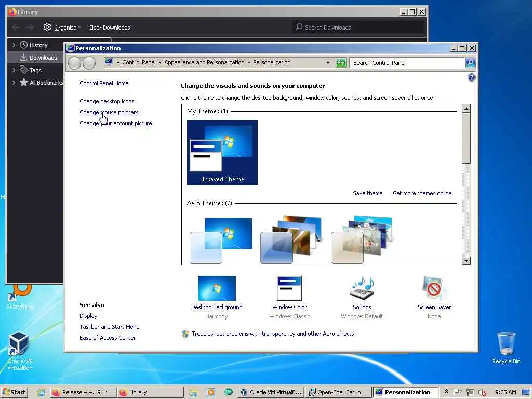Viewport: 532px width, 399px height.
Task: Click the Action Center flag tray icon
Action: (457, 392)
